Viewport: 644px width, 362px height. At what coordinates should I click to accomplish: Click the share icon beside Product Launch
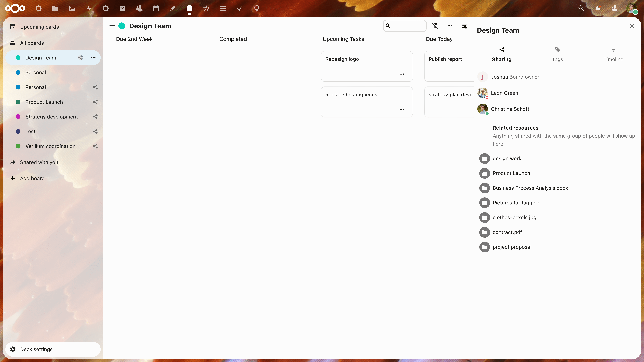pyautogui.click(x=95, y=102)
